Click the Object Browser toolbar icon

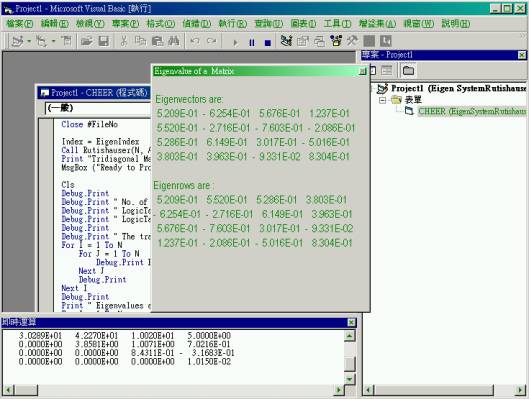pyautogui.click(x=336, y=41)
